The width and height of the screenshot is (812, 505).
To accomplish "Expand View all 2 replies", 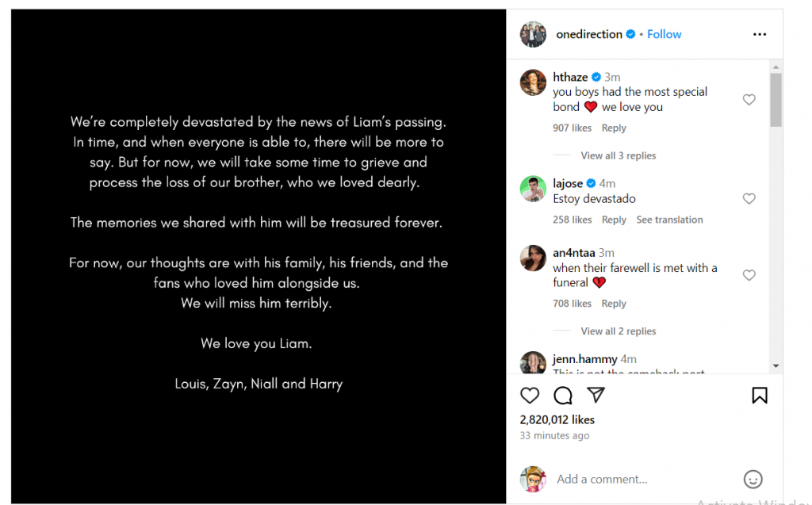I will tap(618, 331).
